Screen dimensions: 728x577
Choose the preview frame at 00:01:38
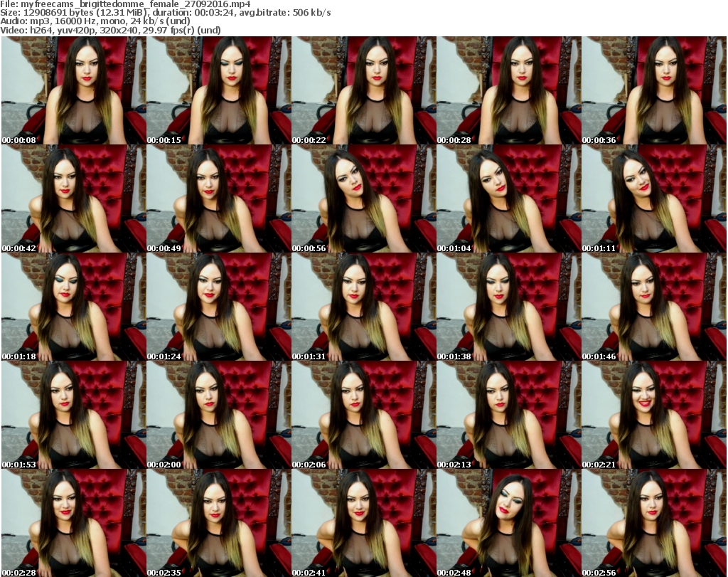(508, 307)
